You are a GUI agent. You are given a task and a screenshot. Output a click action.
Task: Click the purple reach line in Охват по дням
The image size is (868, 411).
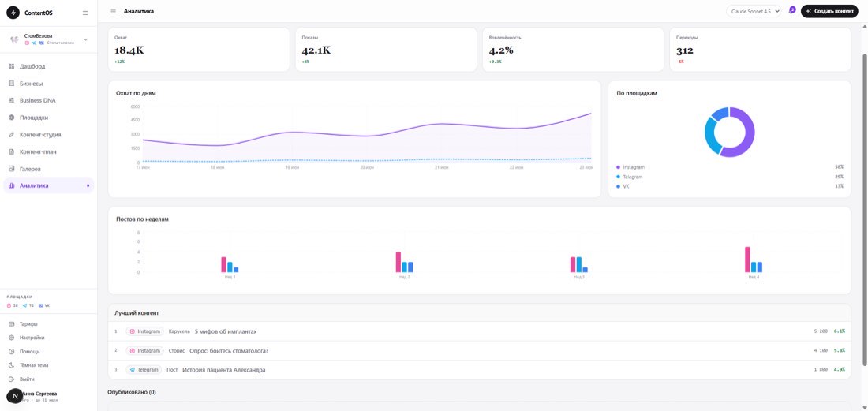[x=368, y=135]
